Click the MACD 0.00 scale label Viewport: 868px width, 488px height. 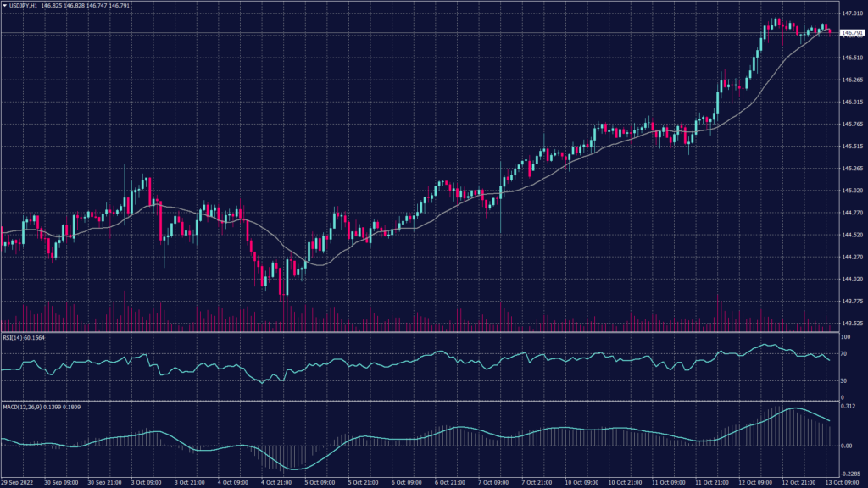[846, 446]
